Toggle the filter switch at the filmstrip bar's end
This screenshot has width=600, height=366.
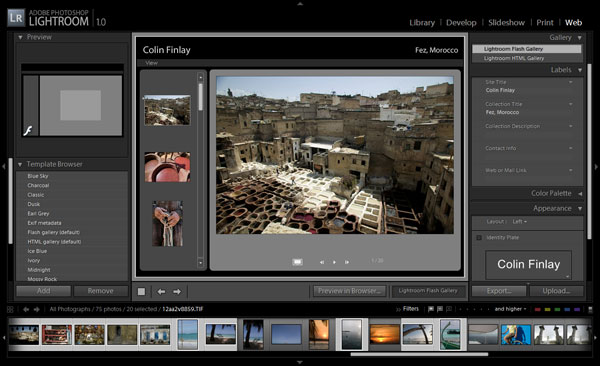590,309
